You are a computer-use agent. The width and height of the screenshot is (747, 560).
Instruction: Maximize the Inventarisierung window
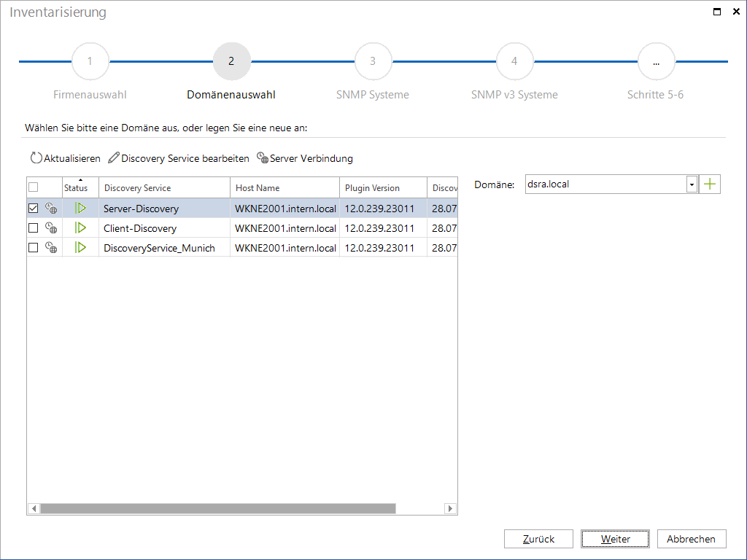point(717,12)
